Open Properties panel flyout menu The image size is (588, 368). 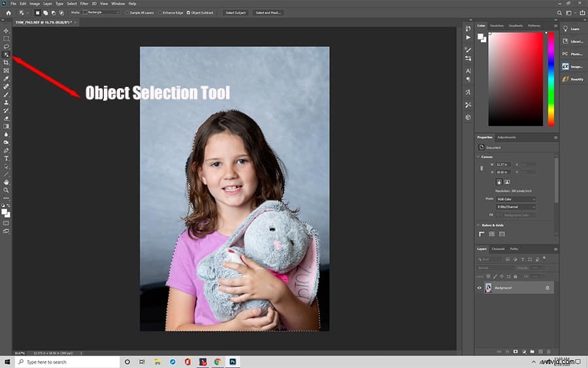click(x=555, y=138)
